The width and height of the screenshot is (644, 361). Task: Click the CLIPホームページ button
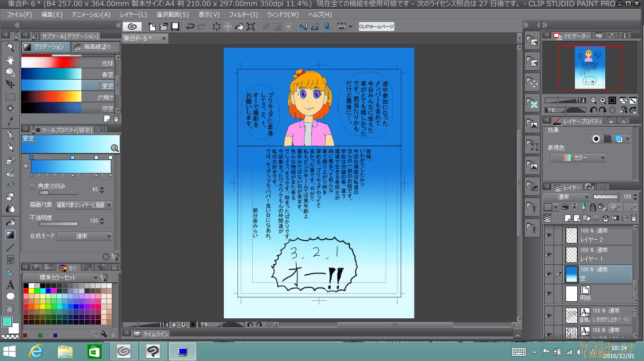tap(376, 27)
